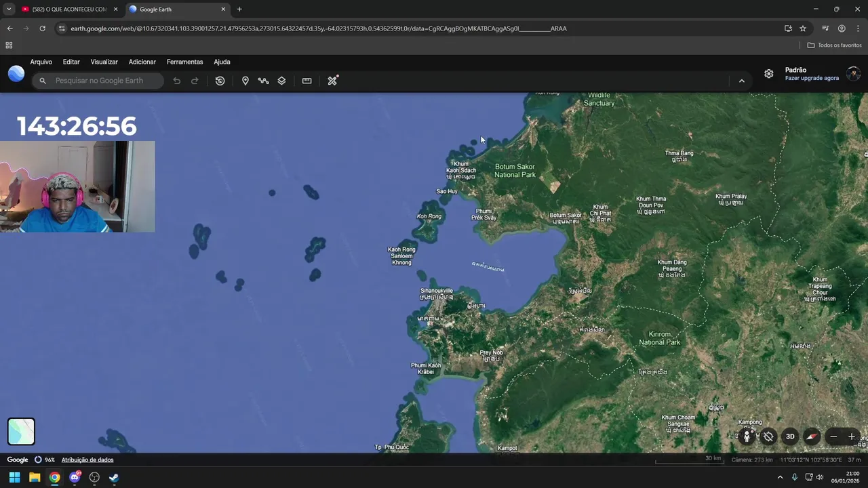This screenshot has height=488, width=868.
Task: Show hidden system tray icons
Action: 780,477
